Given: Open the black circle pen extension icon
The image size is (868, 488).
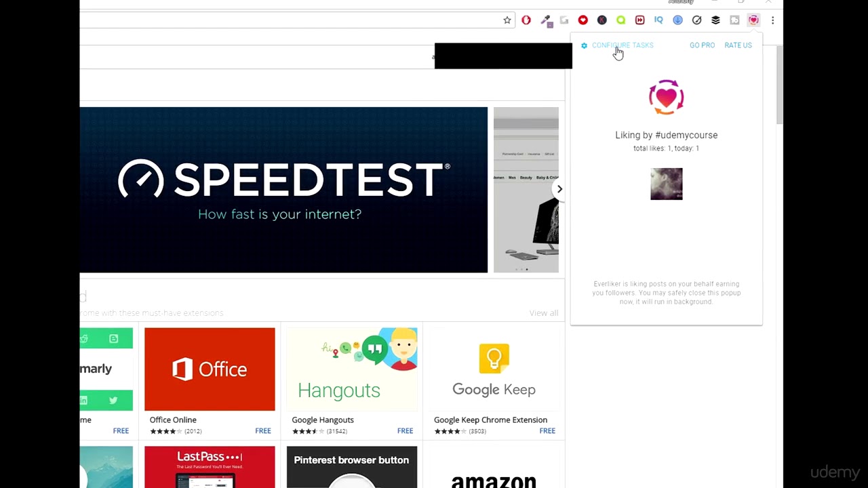Looking at the screenshot, I should (697, 20).
